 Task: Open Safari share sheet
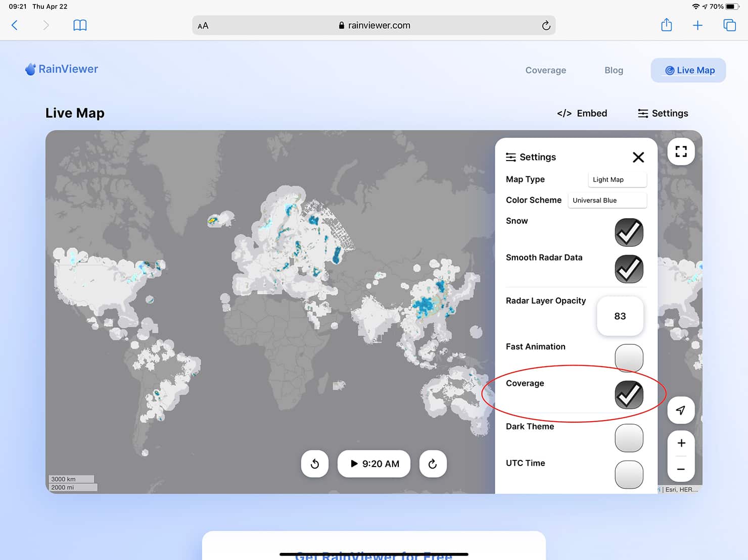point(666,25)
